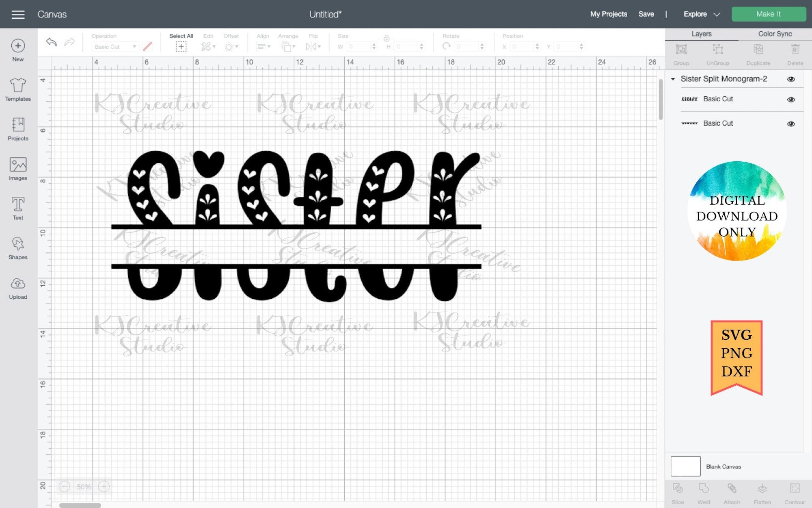Image resolution: width=812 pixels, height=508 pixels.
Task: Click the Weld icon
Action: [703, 491]
